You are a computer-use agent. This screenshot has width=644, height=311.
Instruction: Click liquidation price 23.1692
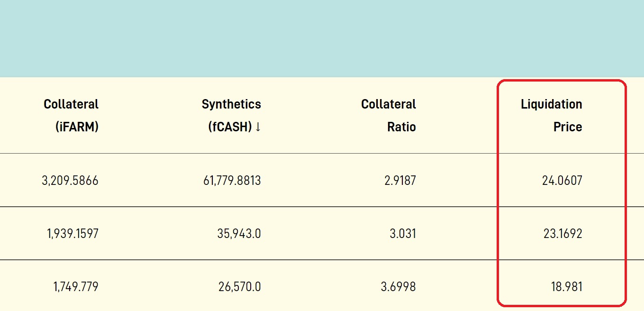pyautogui.click(x=562, y=234)
